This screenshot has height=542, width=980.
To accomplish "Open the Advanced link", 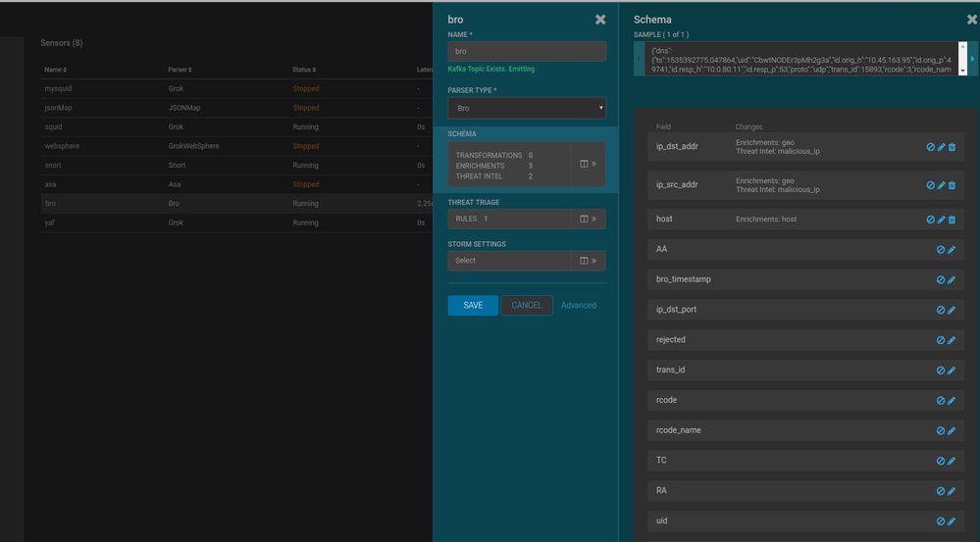I will point(578,306).
